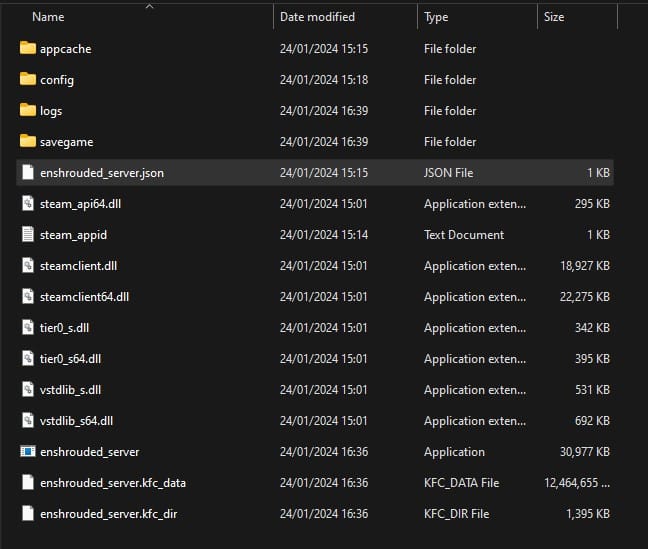
Task: Click the enshrouded_server.kfc_dir file icon
Action: tap(28, 513)
